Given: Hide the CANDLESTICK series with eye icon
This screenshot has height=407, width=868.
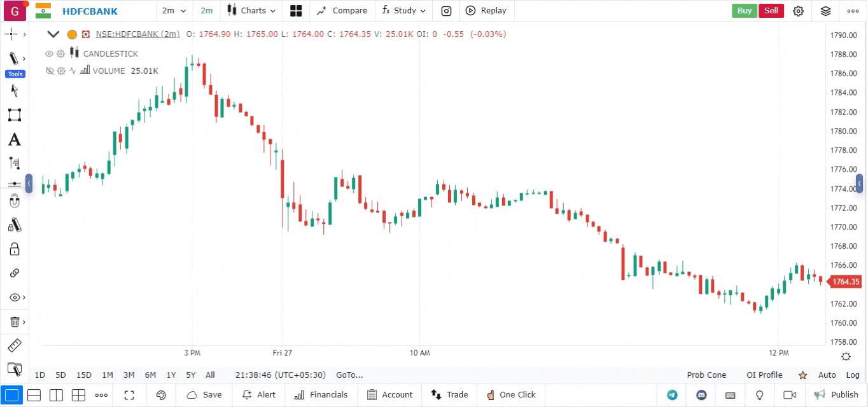Looking at the screenshot, I should [49, 53].
